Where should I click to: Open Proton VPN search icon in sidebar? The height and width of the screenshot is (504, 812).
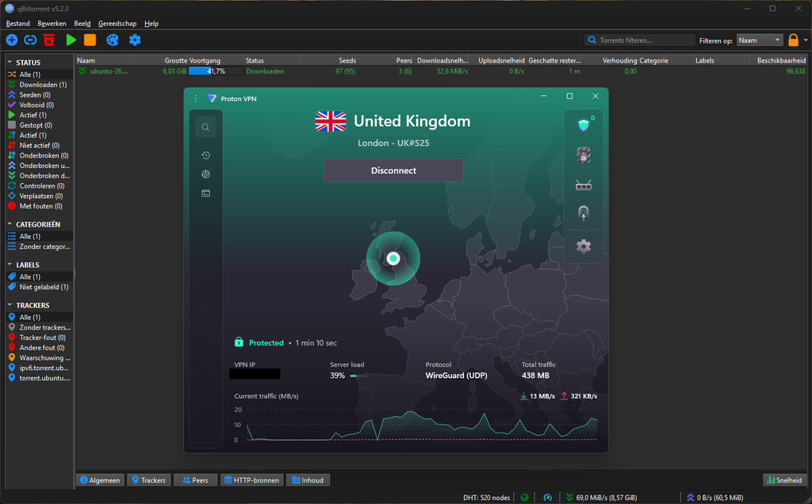click(205, 128)
